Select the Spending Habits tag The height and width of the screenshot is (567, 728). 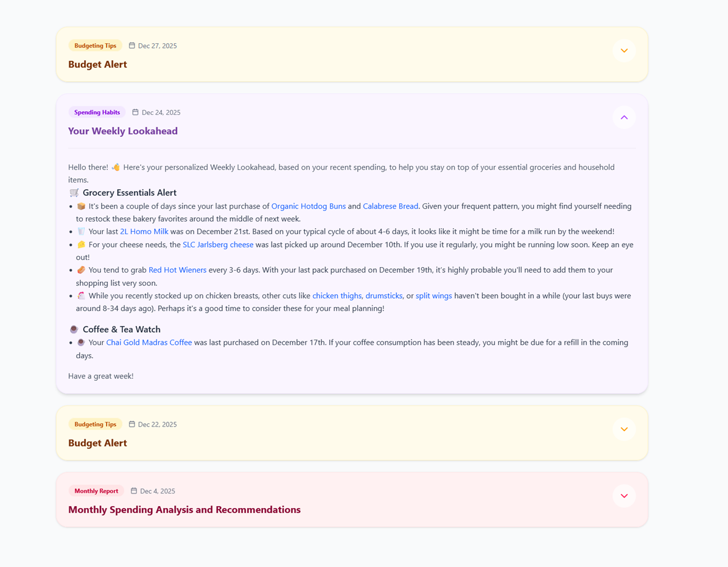(x=97, y=113)
